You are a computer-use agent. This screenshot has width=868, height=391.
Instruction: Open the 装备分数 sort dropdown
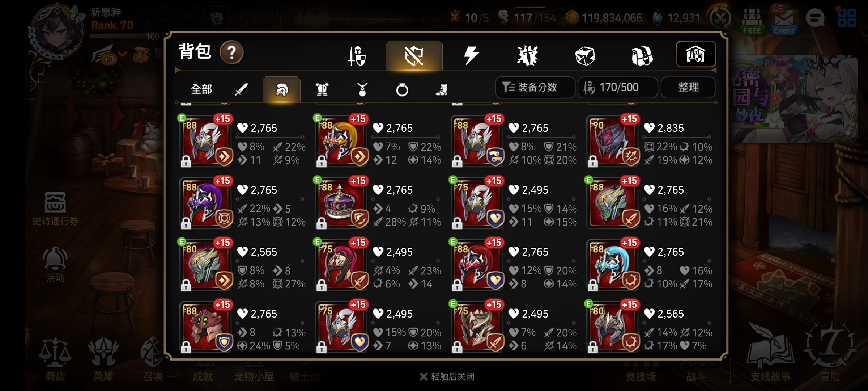(x=535, y=87)
